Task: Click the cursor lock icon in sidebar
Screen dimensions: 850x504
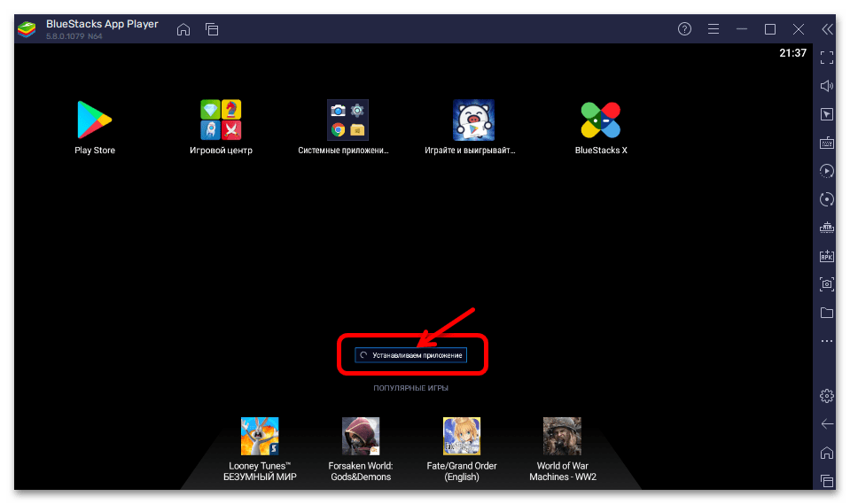Action: 827,114
